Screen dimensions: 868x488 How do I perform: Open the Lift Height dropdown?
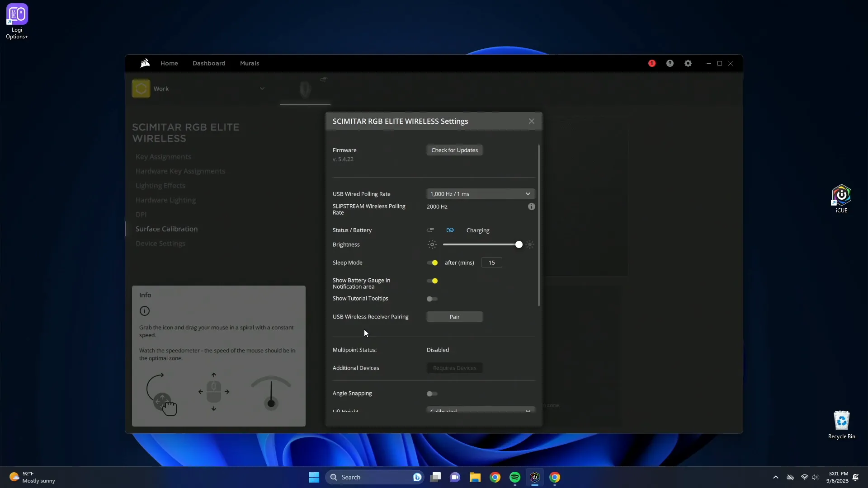[x=481, y=410]
